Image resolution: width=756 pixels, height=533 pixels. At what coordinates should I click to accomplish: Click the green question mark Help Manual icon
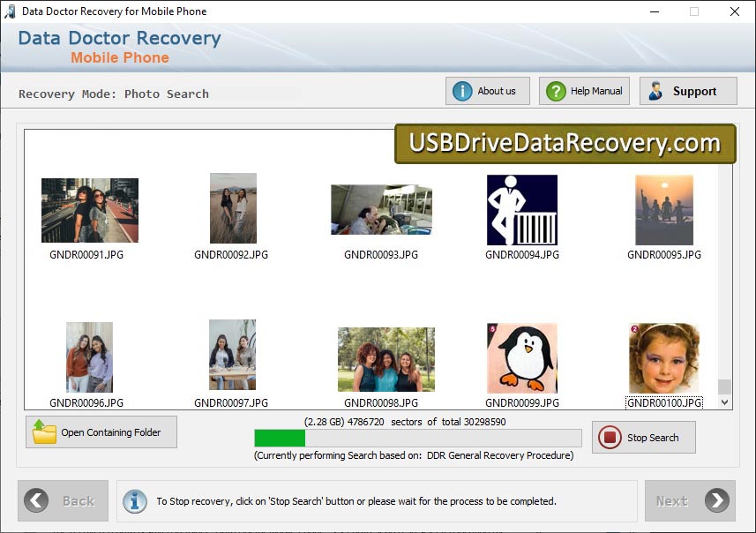pos(555,90)
